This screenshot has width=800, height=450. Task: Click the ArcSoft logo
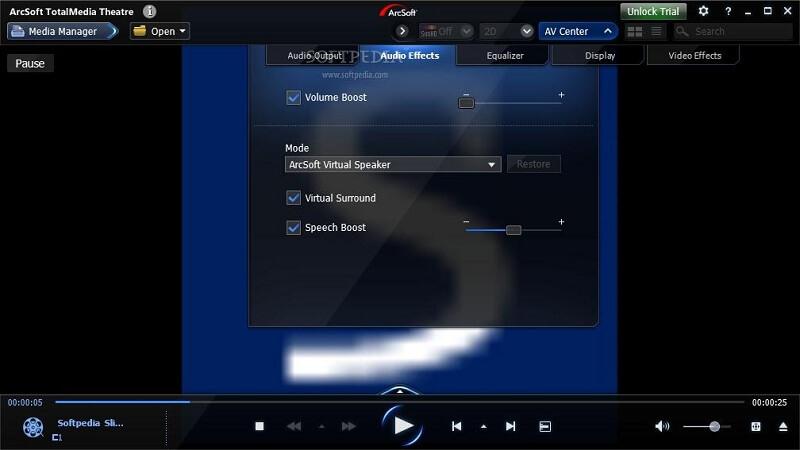click(398, 11)
